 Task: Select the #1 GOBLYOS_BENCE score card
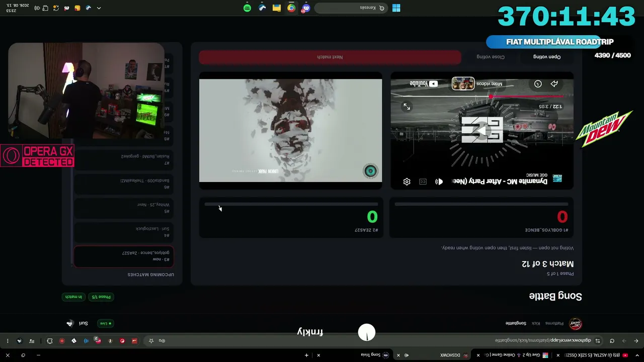(x=481, y=217)
